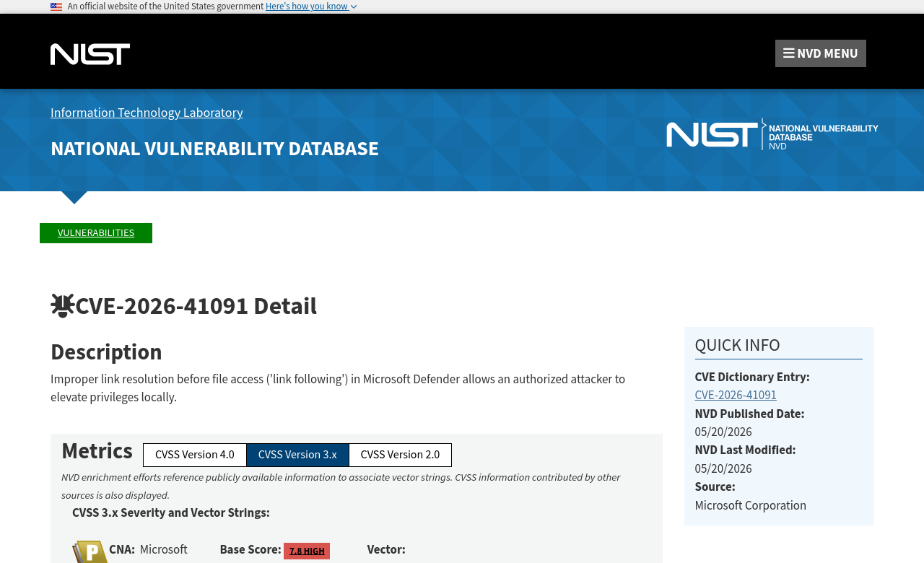Expand the "Here's how you know" disclosure
Image resolution: width=924 pixels, height=563 pixels.
coord(311,6)
